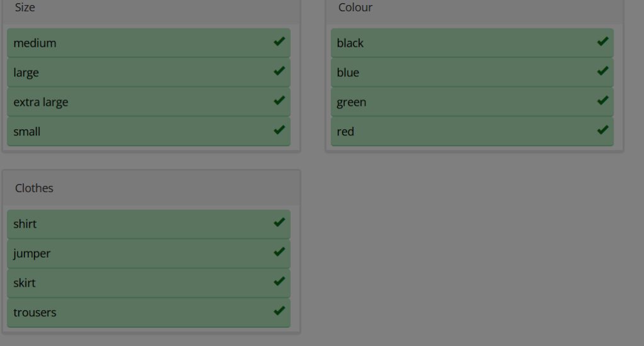
Task: Select the blue colour item label
Action: 348,72
